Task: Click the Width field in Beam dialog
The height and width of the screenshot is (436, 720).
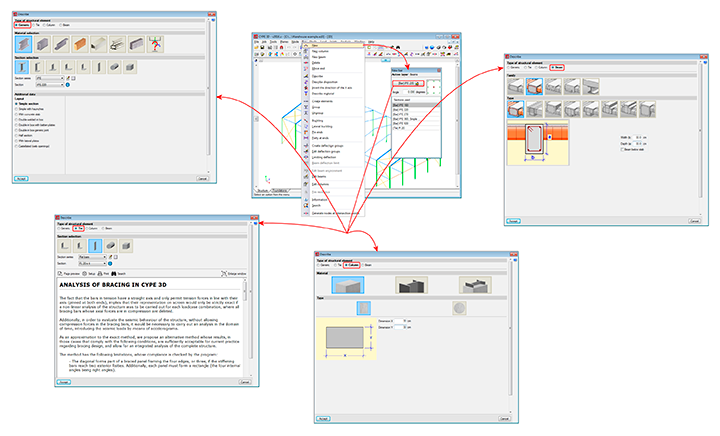Action: 637,137
